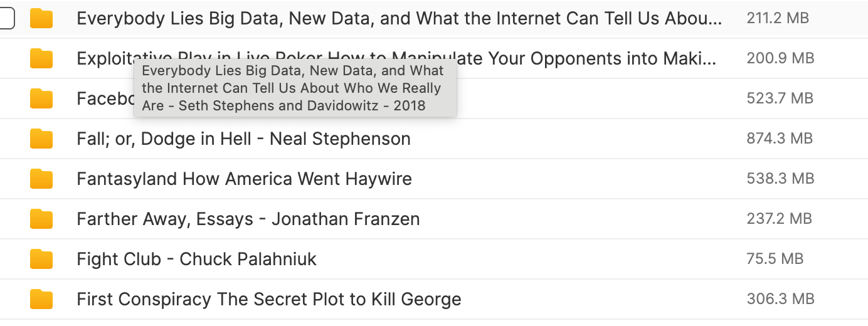Click the Everybody Lies tooltip popup

click(295, 88)
